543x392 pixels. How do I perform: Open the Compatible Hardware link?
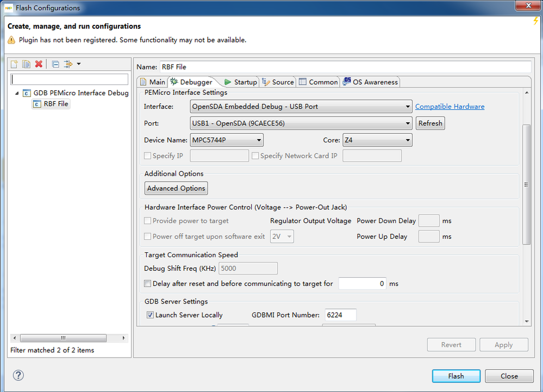(x=450, y=107)
